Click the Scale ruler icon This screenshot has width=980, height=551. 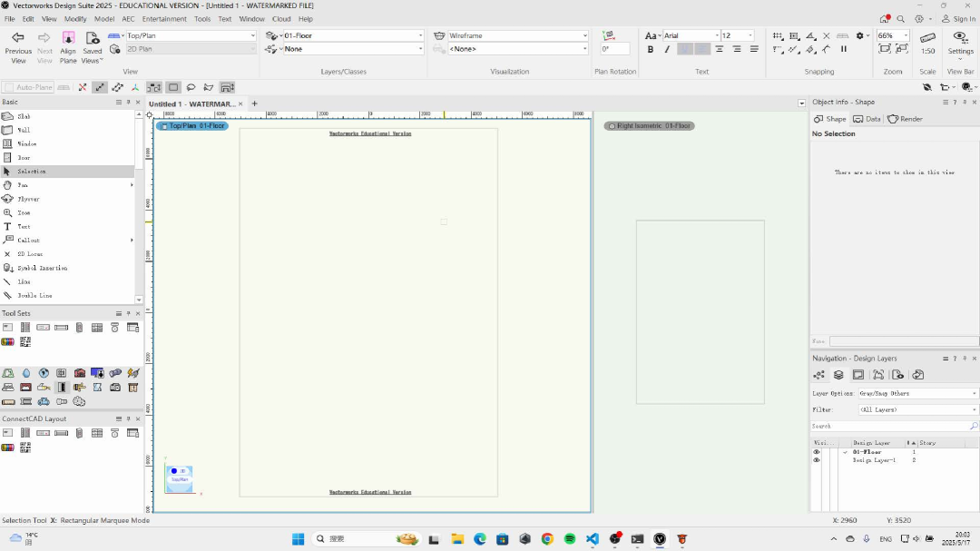(927, 39)
